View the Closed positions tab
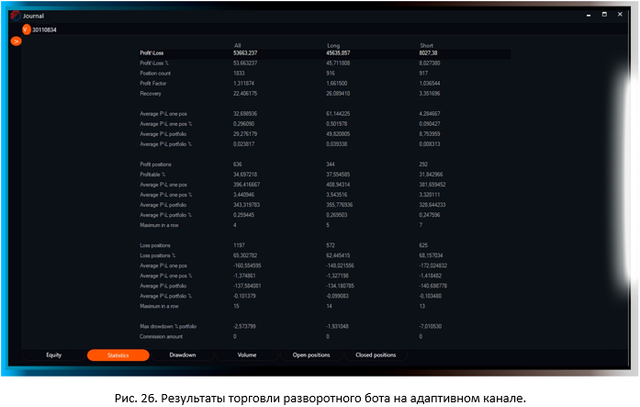 point(376,355)
